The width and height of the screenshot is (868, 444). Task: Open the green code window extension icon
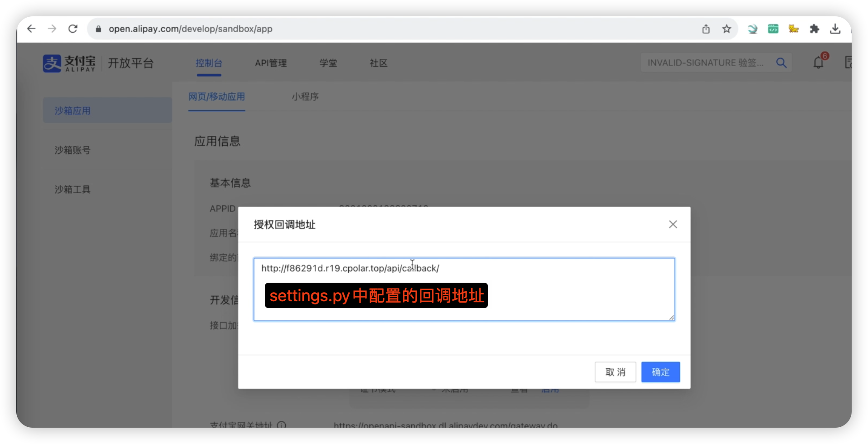[x=773, y=29]
